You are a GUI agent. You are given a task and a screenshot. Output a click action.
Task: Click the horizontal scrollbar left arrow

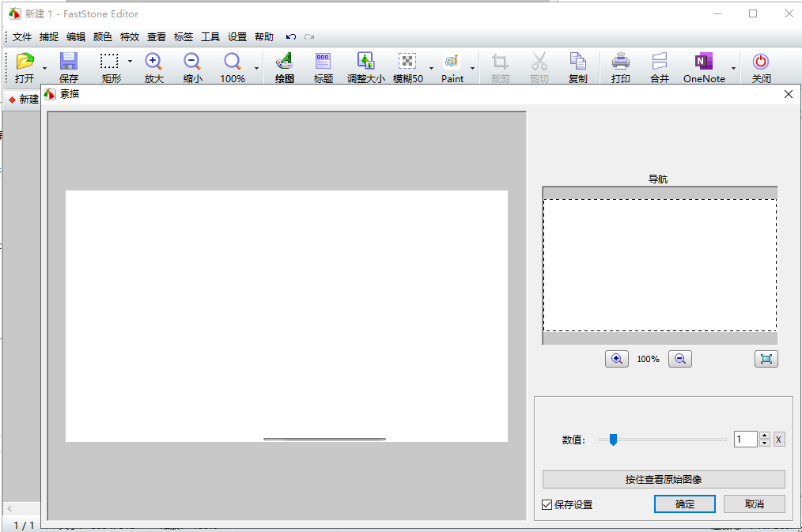coord(9,508)
